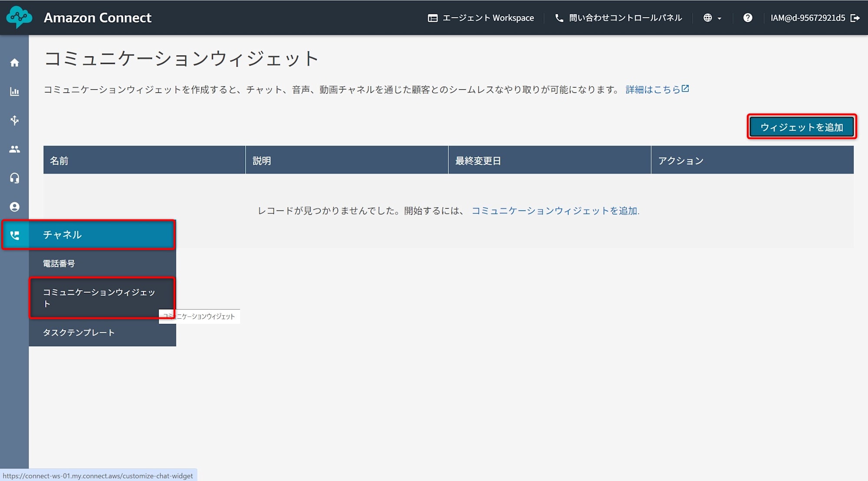Open the Routing flows sidebar icon
Screen dimensions: 868x481
click(14, 120)
